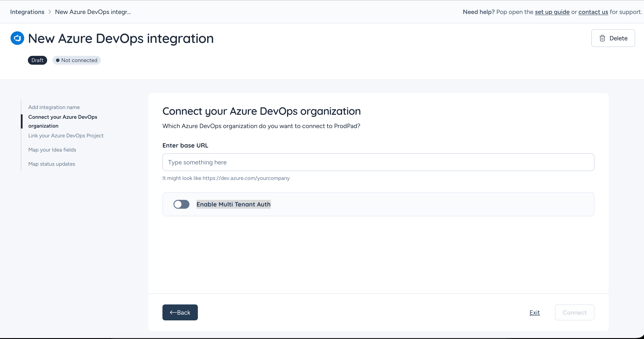
Task: Click the Connect button
Action: [x=575, y=312]
